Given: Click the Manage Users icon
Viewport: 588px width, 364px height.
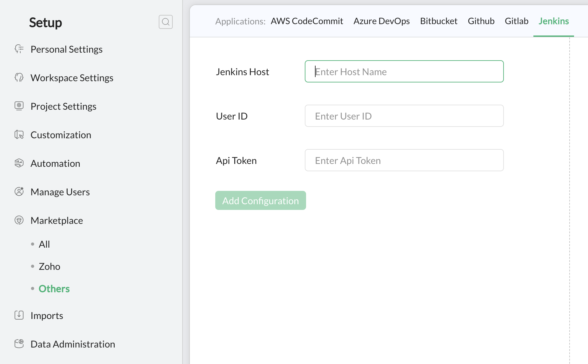Looking at the screenshot, I should [x=19, y=192].
